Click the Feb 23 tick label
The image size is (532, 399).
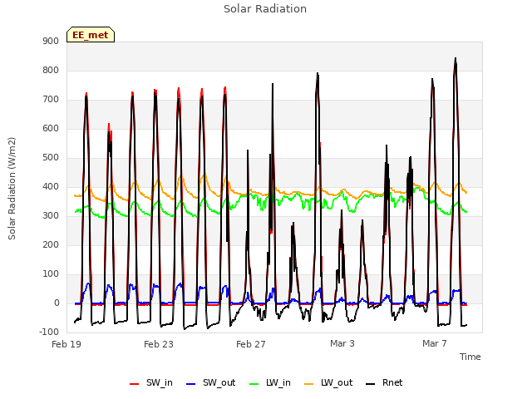point(159,344)
